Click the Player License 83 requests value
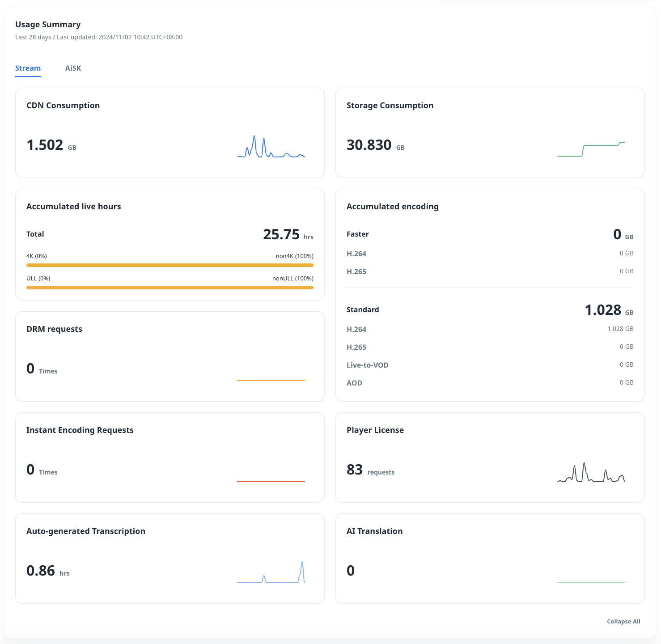 point(355,470)
